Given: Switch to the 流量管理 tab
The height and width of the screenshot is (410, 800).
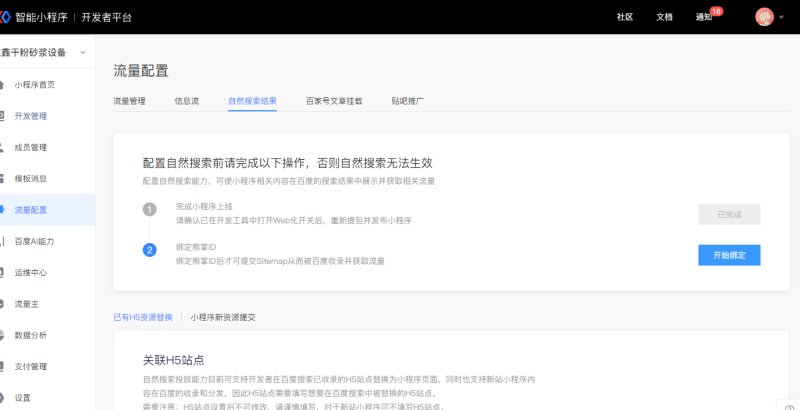Looking at the screenshot, I should pyautogui.click(x=129, y=101).
